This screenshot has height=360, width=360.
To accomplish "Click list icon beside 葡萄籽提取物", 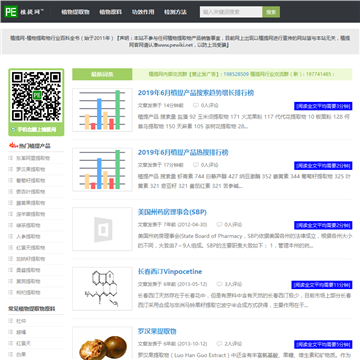I will coord(11,180).
